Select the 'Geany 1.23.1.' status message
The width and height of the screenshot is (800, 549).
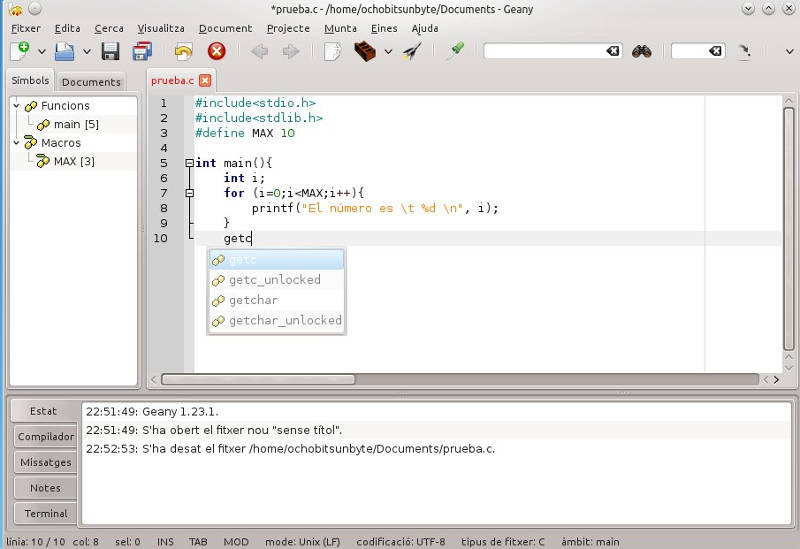click(x=436, y=412)
